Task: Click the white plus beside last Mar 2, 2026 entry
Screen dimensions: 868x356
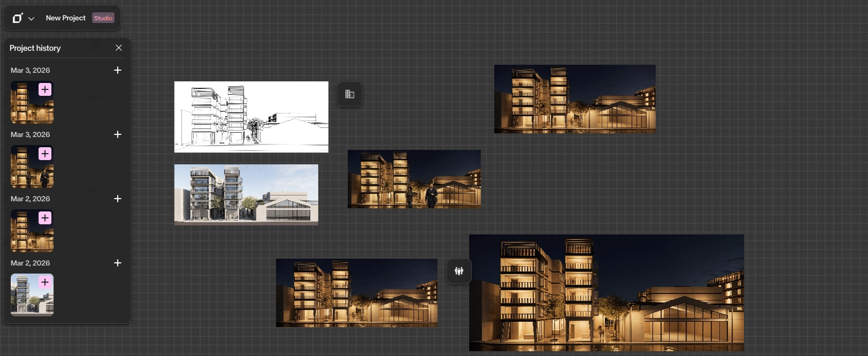Action: tap(118, 263)
